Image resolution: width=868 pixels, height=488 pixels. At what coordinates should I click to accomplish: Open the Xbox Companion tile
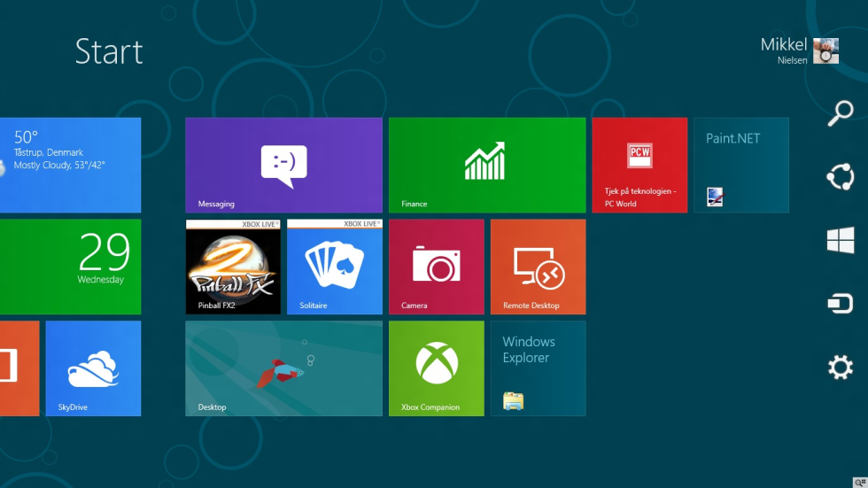(x=436, y=368)
